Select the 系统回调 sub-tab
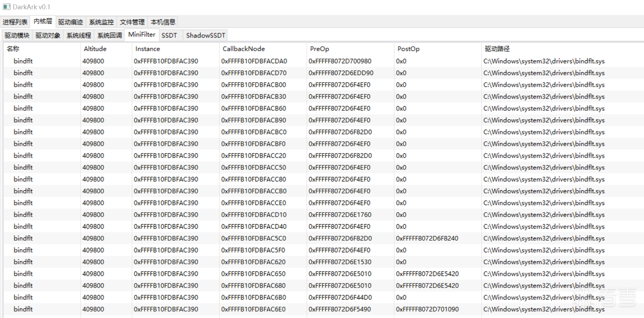The width and height of the screenshot is (644, 318). 110,36
